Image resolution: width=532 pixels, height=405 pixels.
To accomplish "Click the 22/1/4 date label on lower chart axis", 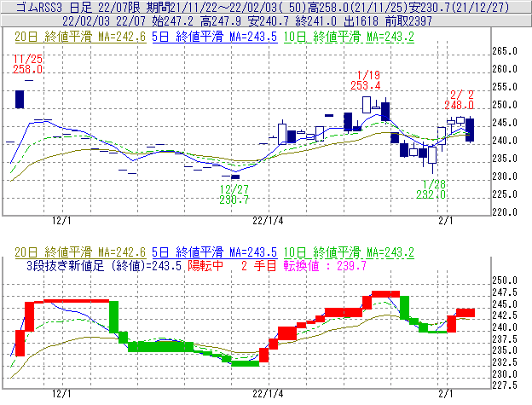I will click(x=268, y=394).
